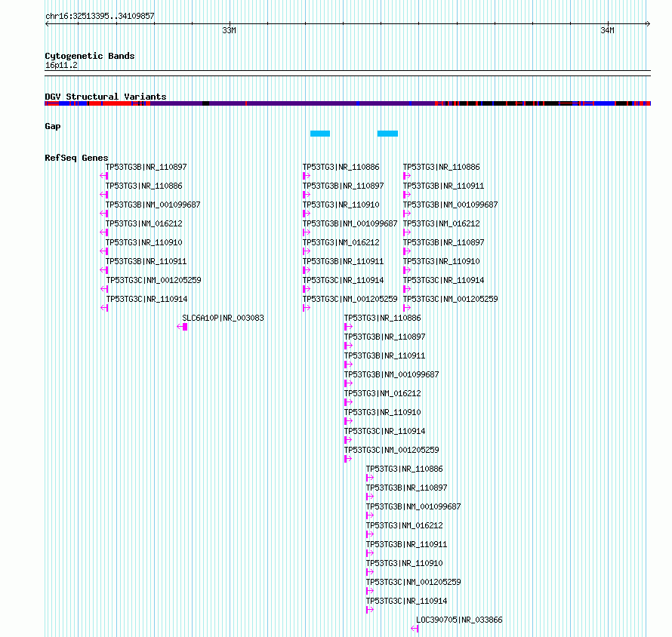Image resolution: width=672 pixels, height=637 pixels.
Task: Click the RefSeq Genes track title
Action: coord(76,158)
